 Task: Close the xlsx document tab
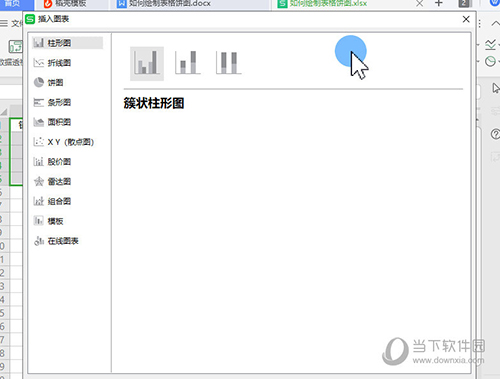(419, 4)
